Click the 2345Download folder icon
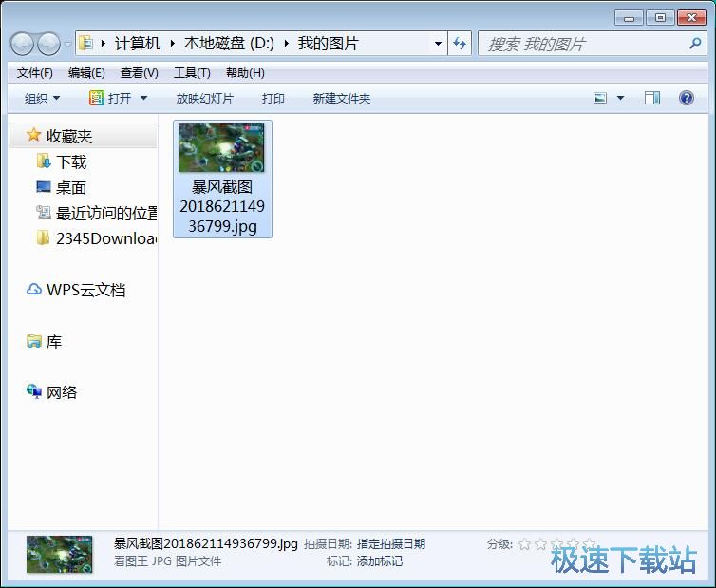 [43, 237]
